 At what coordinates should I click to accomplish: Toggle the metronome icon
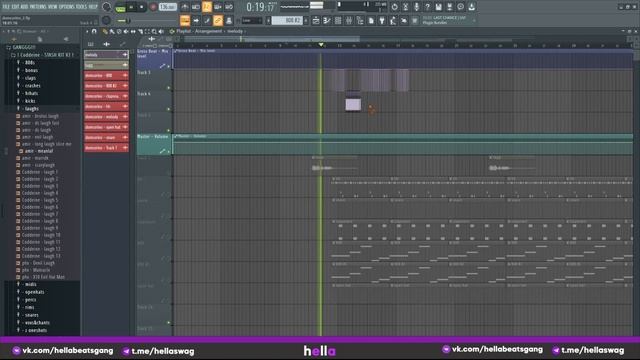(x=185, y=7)
